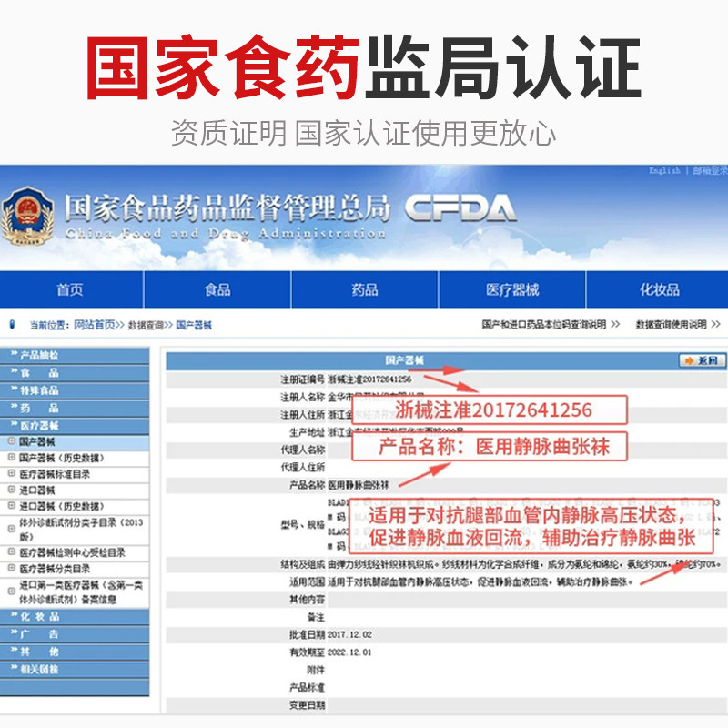Screen dimensions: 728x728
Task: Click product name value 医用静脉曲张袜 in table
Action: coord(359,485)
